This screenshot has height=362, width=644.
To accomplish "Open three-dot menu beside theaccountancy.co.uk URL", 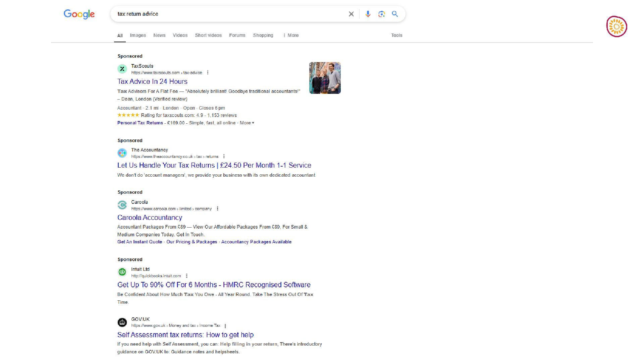I will pos(224,157).
